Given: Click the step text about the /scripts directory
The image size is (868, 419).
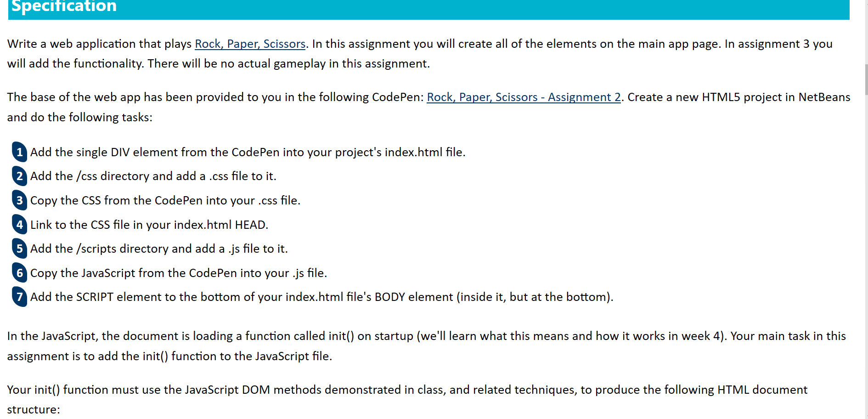Looking at the screenshot, I should pyautogui.click(x=159, y=249).
